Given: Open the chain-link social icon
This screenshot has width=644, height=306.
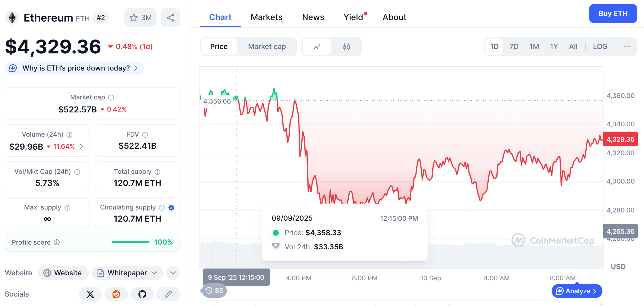Looking at the screenshot, I should (168, 294).
